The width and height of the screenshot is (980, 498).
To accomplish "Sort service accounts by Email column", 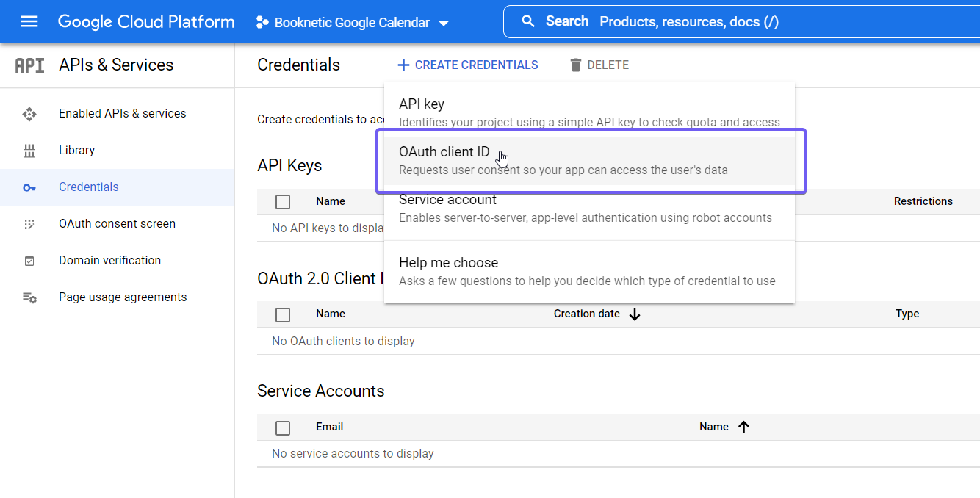I will coord(330,426).
